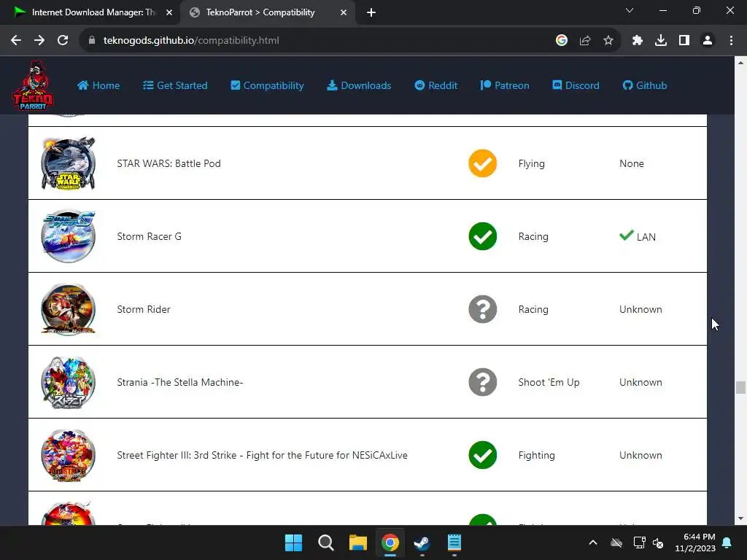
Task: View site info lock icon
Action: point(91,41)
